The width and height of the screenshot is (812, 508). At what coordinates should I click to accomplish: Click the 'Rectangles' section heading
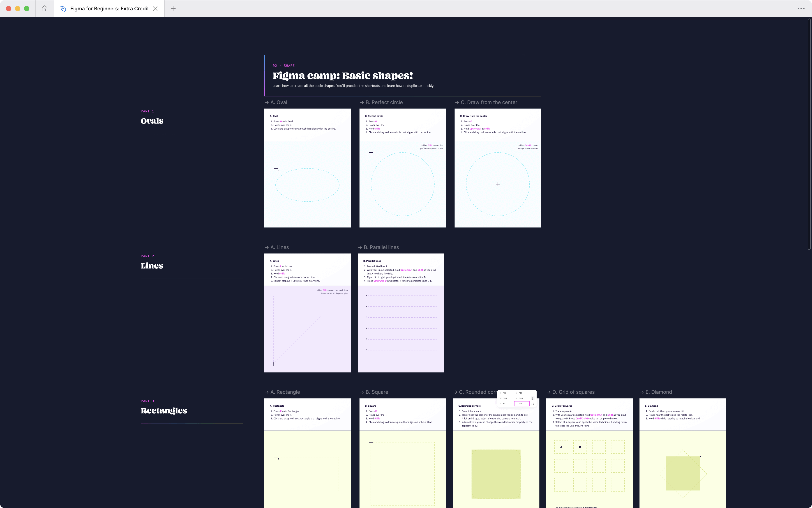pos(164,410)
